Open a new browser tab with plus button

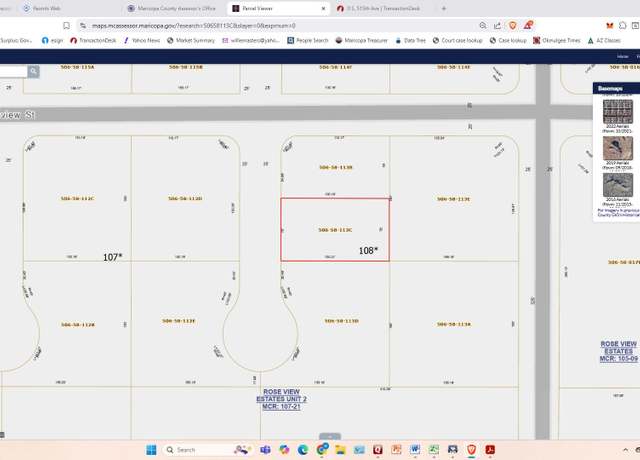(444, 8)
